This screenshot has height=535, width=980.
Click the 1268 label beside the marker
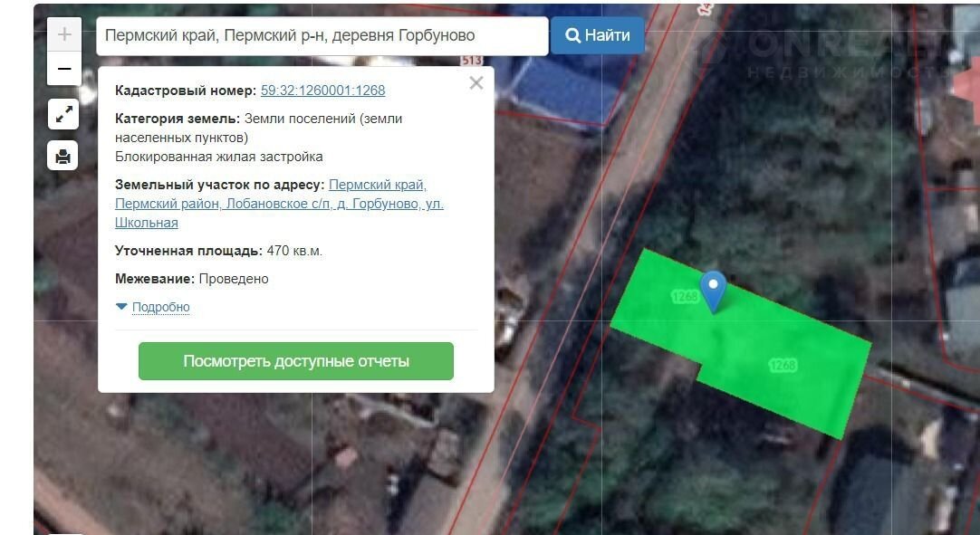(x=684, y=296)
